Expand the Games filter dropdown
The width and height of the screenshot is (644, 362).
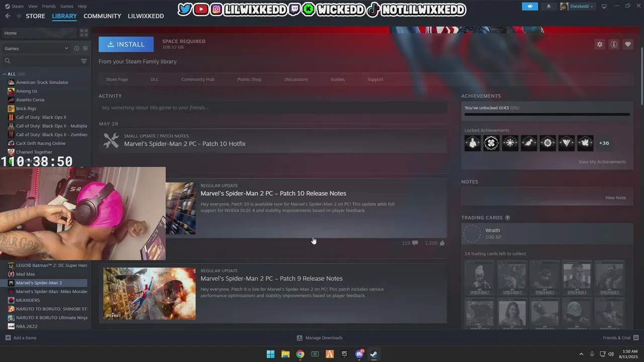coord(36,48)
